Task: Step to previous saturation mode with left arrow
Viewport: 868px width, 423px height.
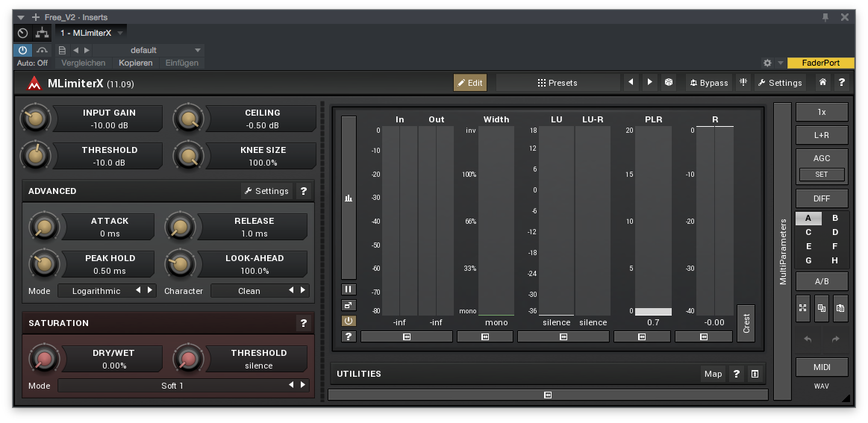Action: click(291, 385)
